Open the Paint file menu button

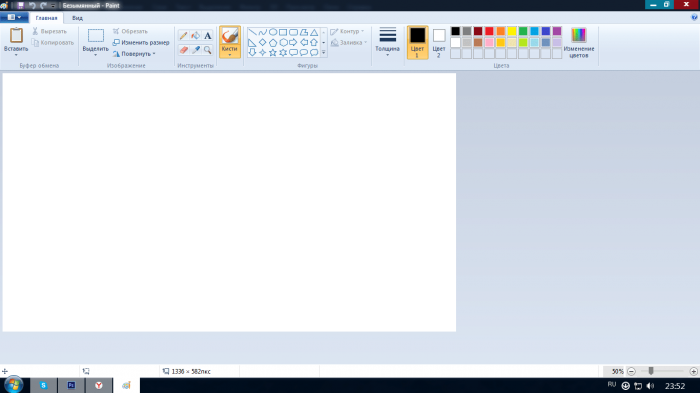point(14,17)
